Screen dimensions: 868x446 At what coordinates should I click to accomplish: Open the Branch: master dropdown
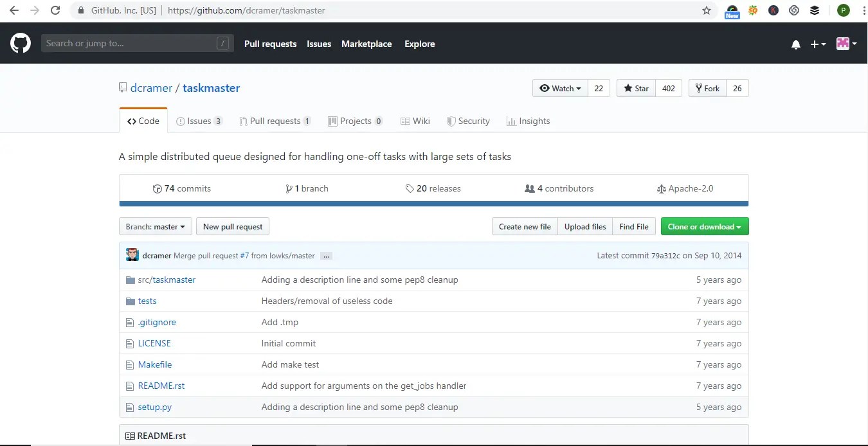155,226
